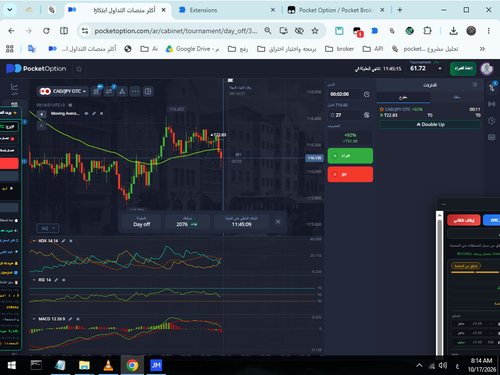
Task: Open the drawing tools icon in chart toolbar
Action: [109, 91]
